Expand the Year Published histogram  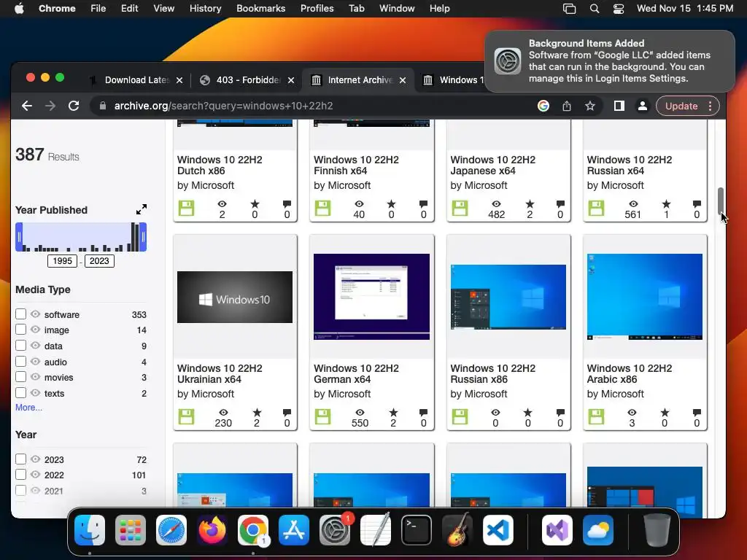tap(141, 209)
